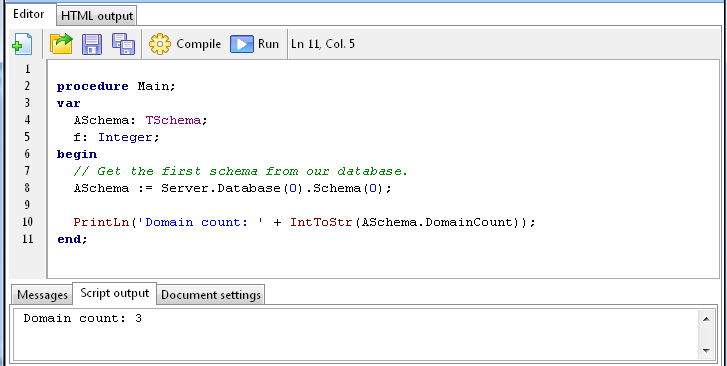This screenshot has height=366, width=727.
Task: Click the 'PrintLn' call
Action: tap(101, 222)
